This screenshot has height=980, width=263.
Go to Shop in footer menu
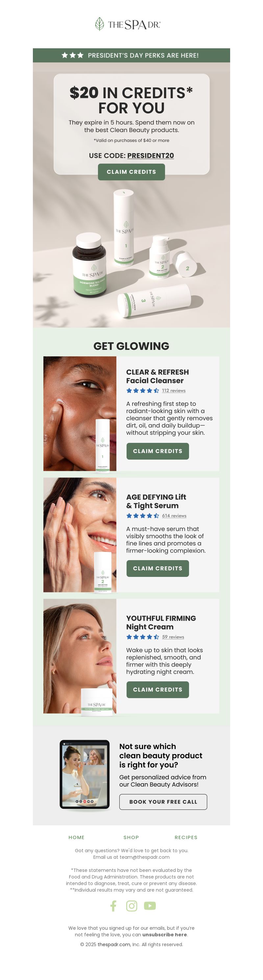[131, 837]
